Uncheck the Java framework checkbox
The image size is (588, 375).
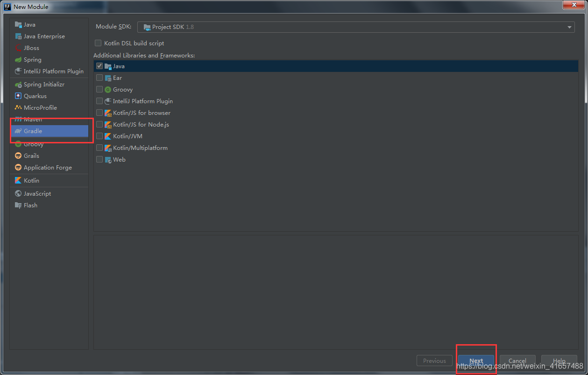pos(99,66)
